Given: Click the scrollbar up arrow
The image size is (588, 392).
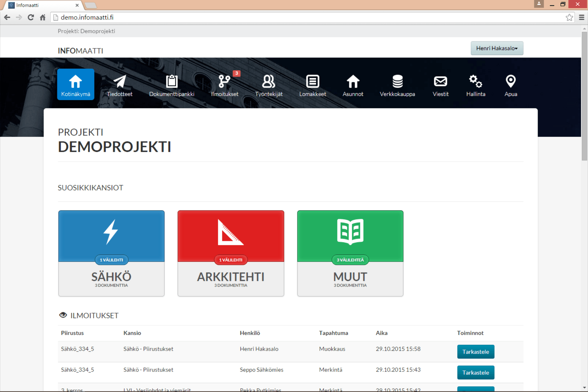Looking at the screenshot, I should pos(584,28).
